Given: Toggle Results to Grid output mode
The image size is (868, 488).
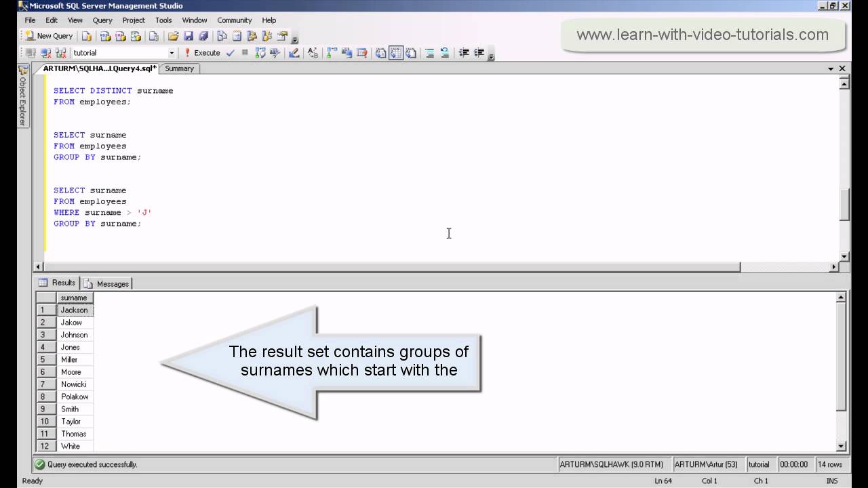Looking at the screenshot, I should [x=395, y=53].
